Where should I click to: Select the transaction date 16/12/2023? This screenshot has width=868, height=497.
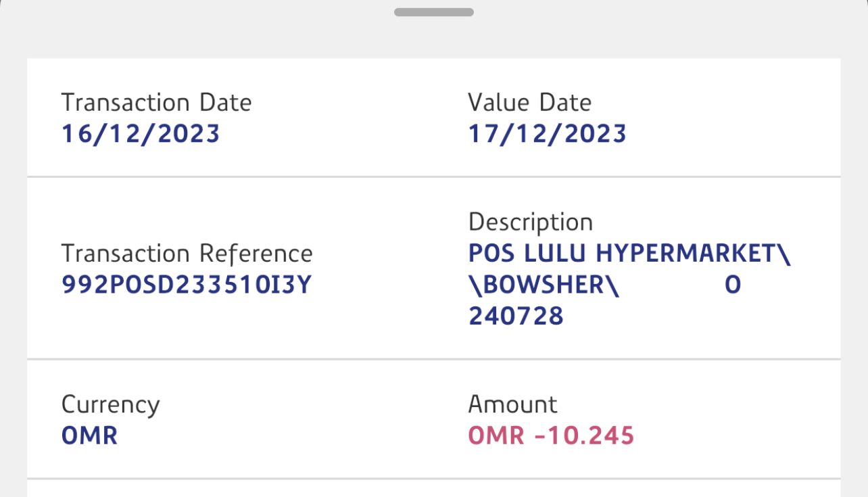[141, 134]
